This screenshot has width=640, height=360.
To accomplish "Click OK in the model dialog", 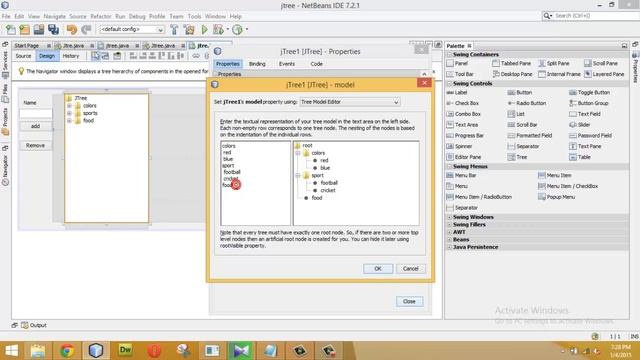I will (378, 269).
